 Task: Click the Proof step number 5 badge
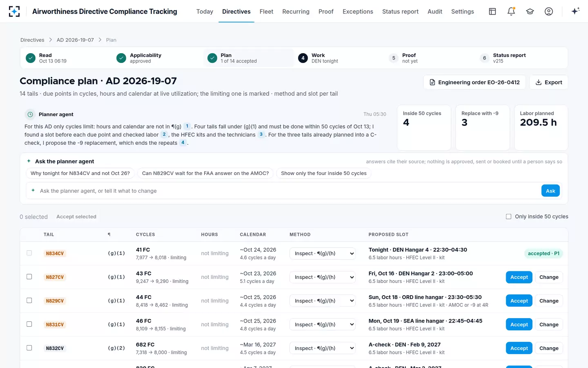pyautogui.click(x=394, y=58)
